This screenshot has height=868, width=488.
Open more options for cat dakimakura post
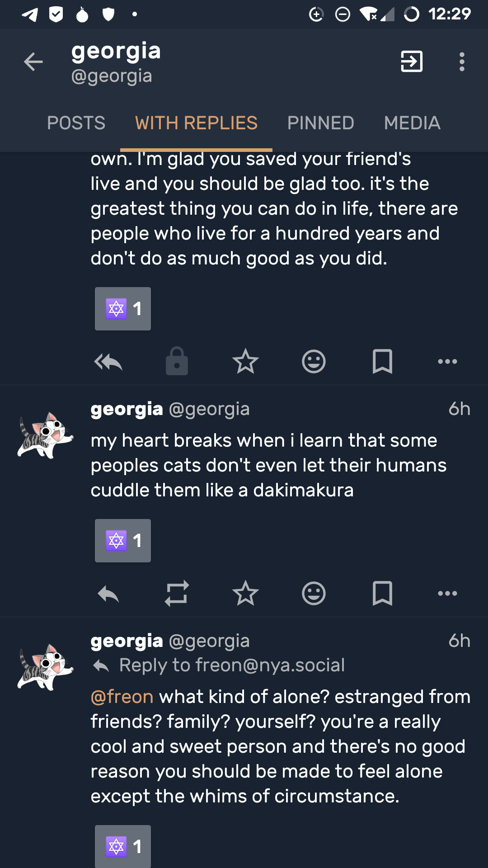[x=447, y=593]
